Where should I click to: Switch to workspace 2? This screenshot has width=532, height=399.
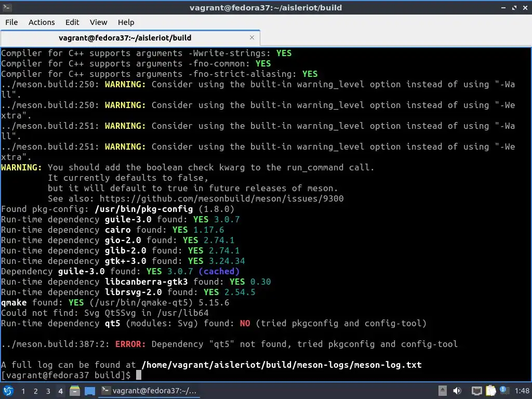click(35, 391)
